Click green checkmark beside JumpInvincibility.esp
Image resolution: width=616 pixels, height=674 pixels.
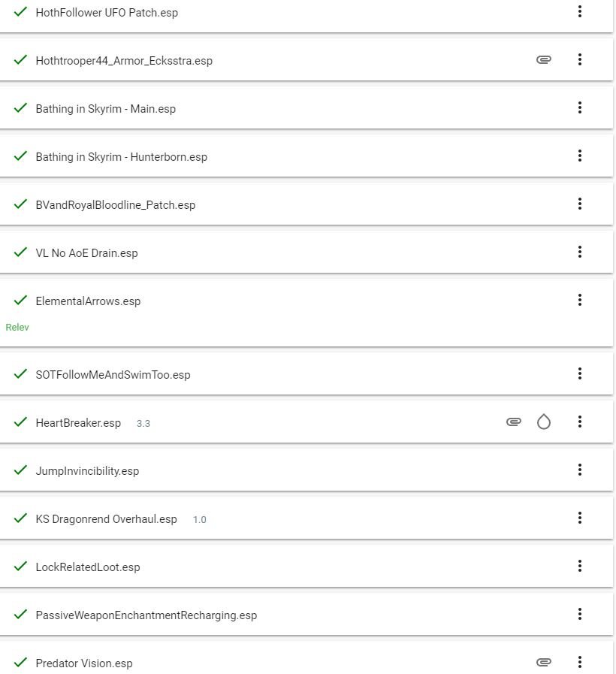click(x=20, y=470)
